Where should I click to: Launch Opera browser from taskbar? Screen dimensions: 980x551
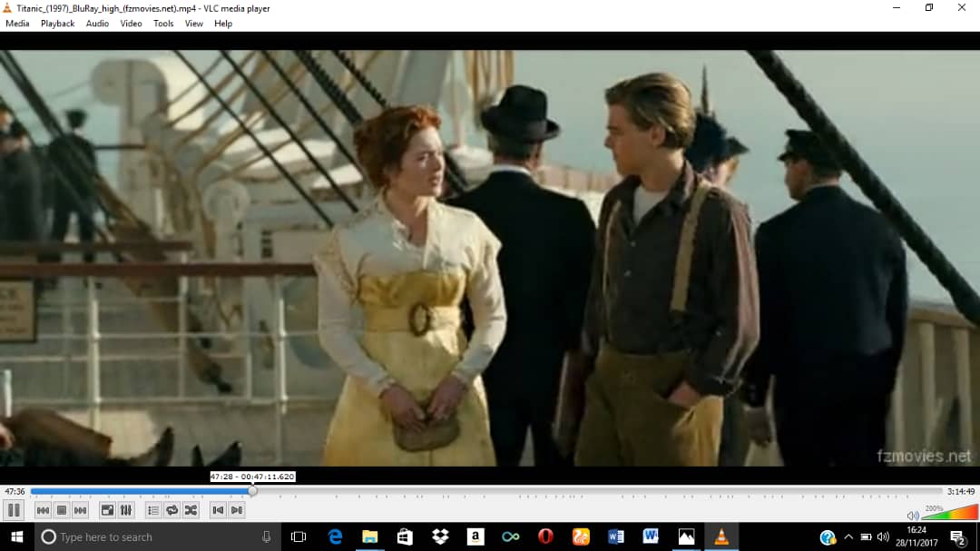click(x=545, y=536)
